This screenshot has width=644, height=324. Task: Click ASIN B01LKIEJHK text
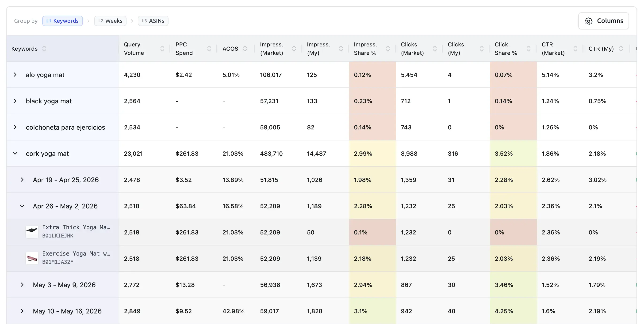tap(58, 236)
